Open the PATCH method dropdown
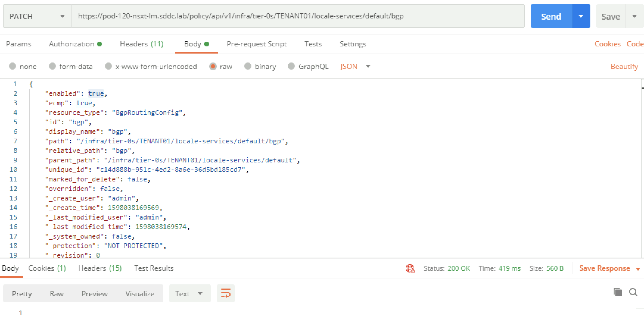This screenshot has width=644, height=329. click(x=37, y=16)
